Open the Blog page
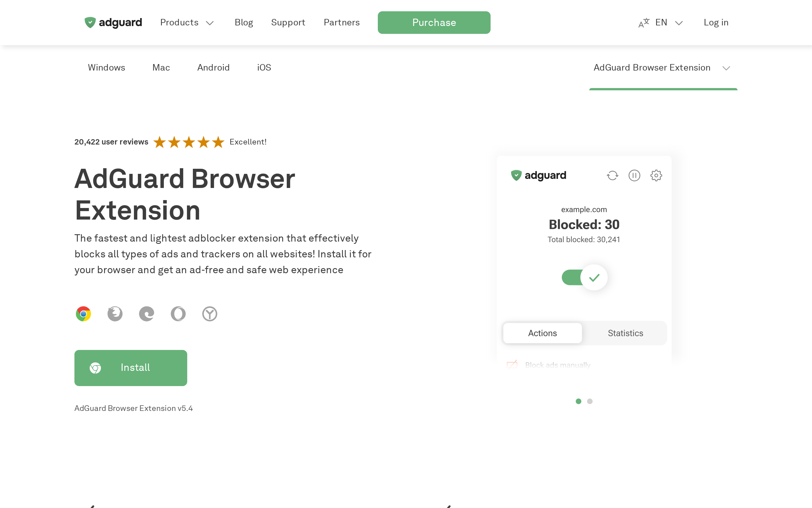The height and width of the screenshot is (508, 812). tap(244, 23)
